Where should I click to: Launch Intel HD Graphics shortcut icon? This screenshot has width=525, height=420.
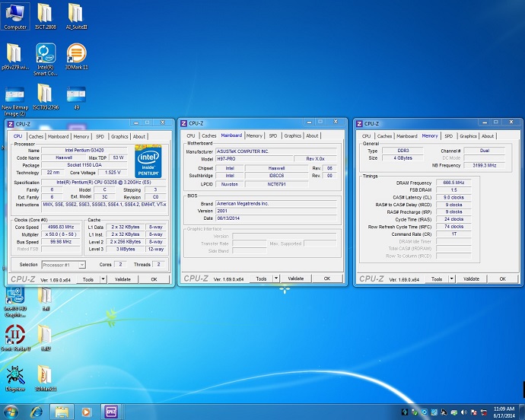coord(15,302)
